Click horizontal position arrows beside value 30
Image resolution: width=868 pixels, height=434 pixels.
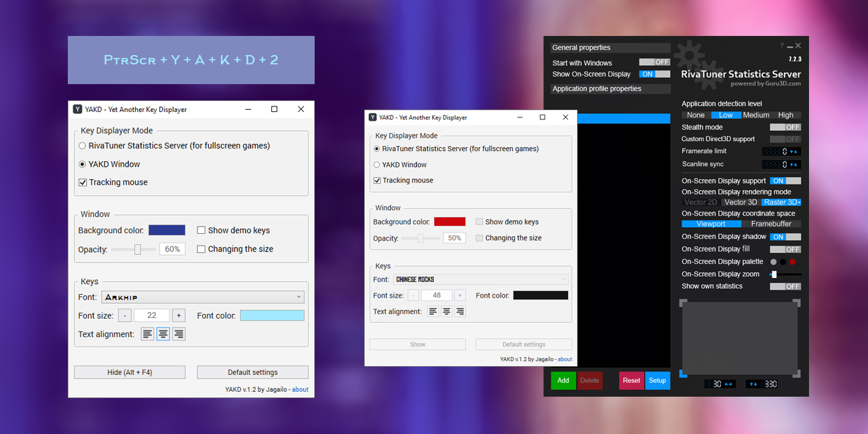(x=729, y=384)
